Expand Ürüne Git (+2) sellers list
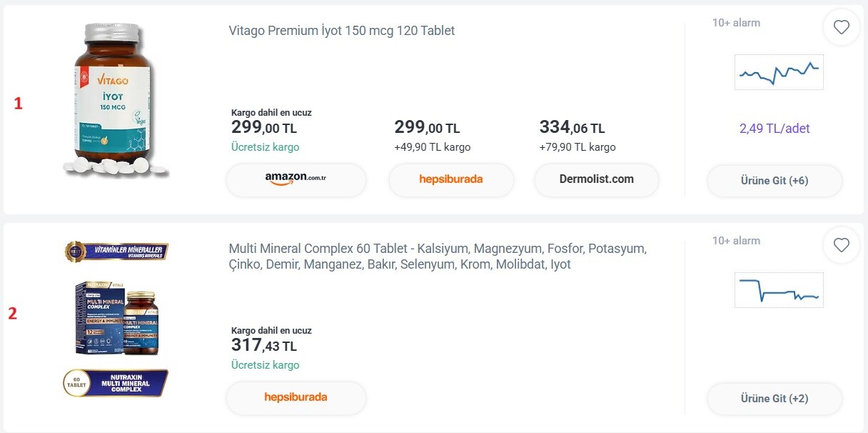Screen dimensions: 868x433 pyautogui.click(x=774, y=399)
